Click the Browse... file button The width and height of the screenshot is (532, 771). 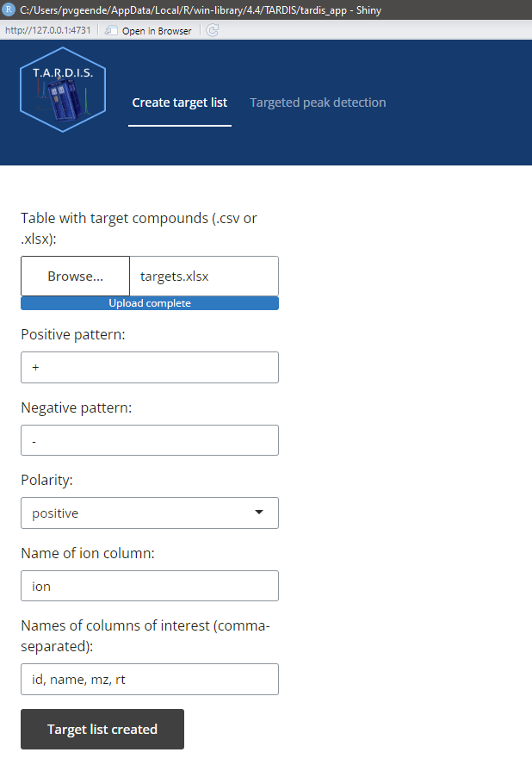click(75, 277)
